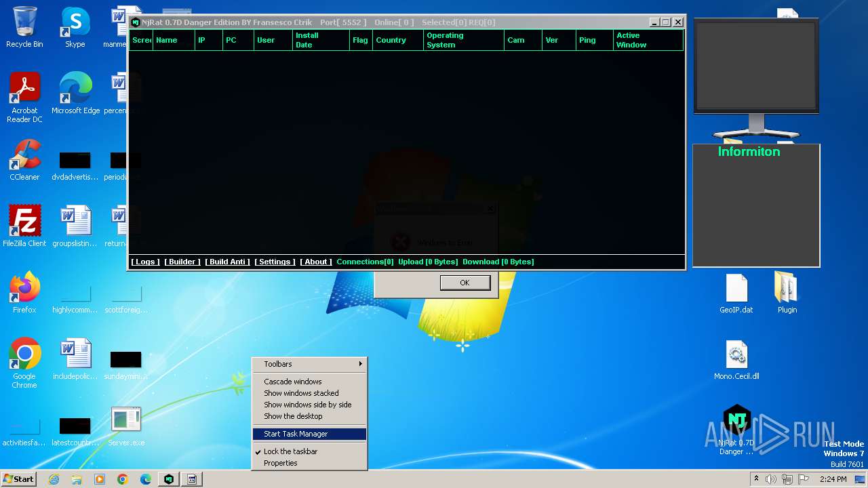Click the Name column header
The image size is (868, 488).
coord(174,40)
